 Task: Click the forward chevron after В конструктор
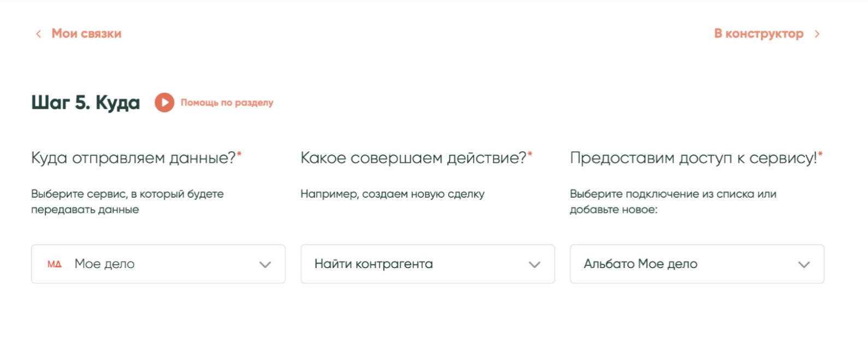pos(817,34)
